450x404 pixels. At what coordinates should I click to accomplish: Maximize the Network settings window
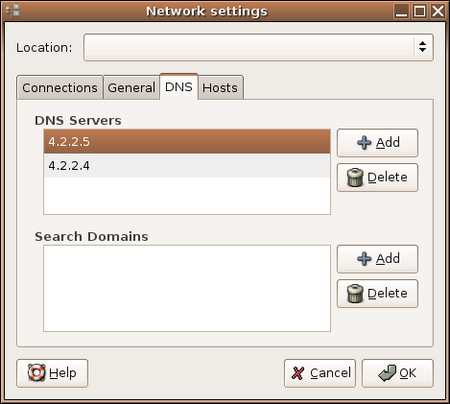[420, 11]
